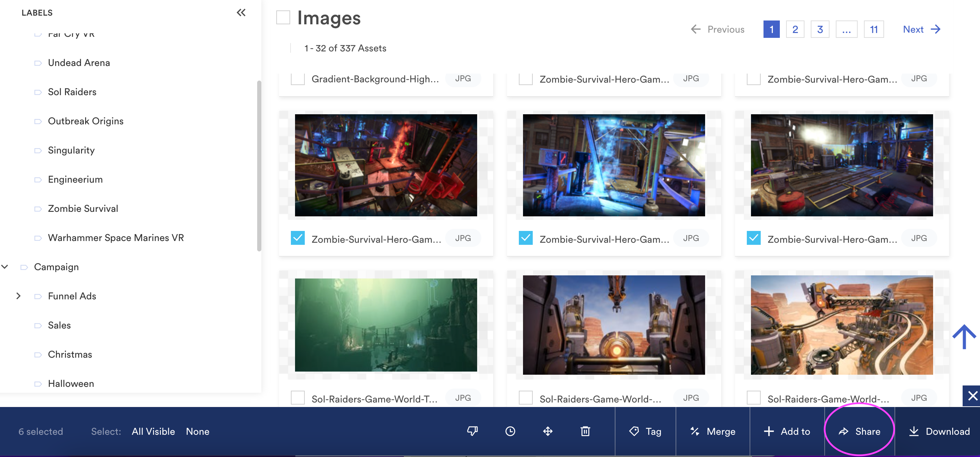Click the ellipsis pagination button
Viewport: 980px width, 457px height.
(x=846, y=29)
